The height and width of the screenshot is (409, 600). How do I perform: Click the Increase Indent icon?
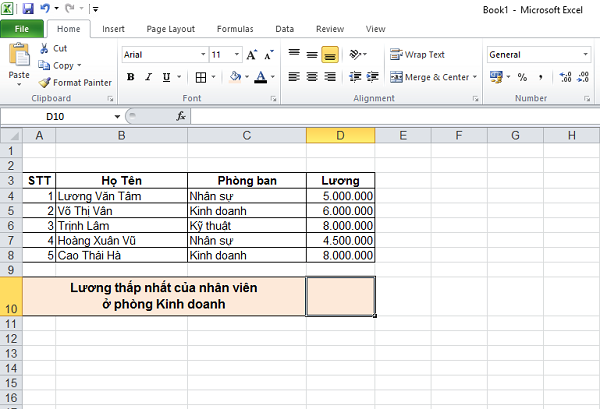click(373, 77)
